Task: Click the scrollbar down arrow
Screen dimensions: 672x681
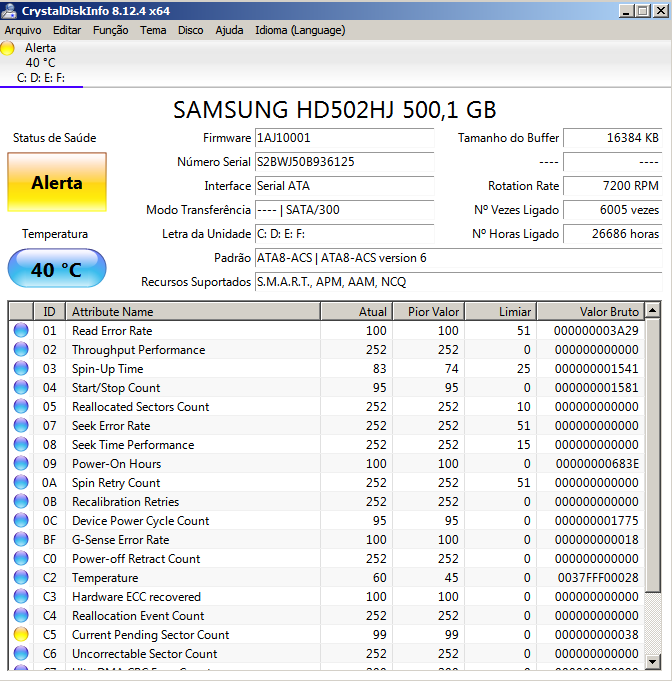Action: 652,662
